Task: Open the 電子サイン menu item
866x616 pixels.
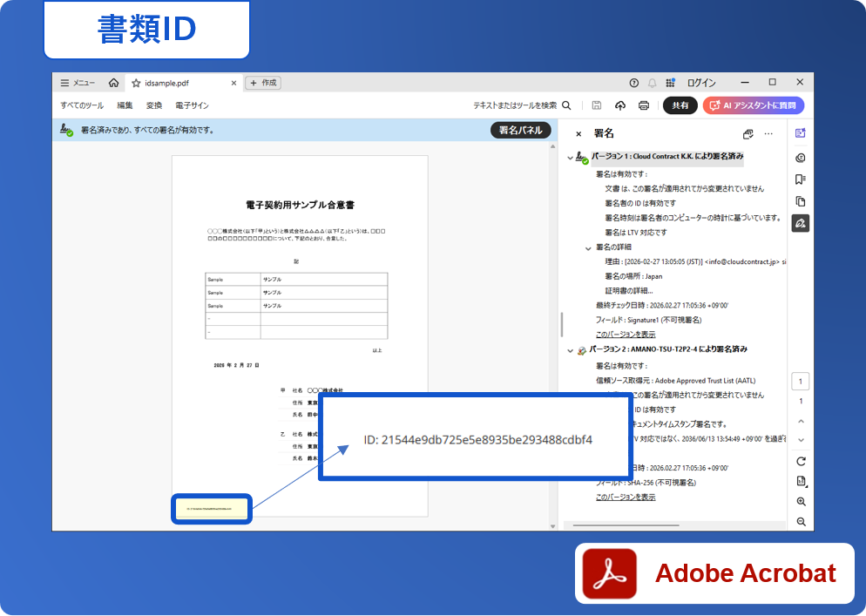Action: (192, 105)
